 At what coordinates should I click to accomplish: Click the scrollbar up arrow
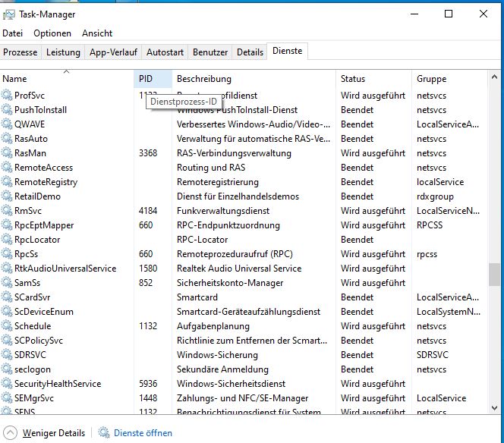(494, 77)
